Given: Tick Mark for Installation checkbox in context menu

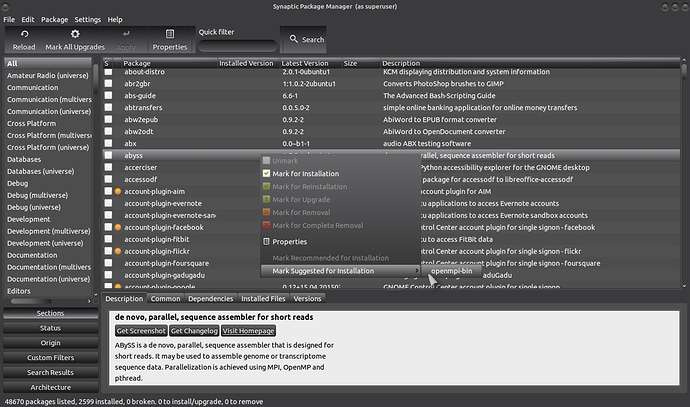Looking at the screenshot, I should coord(266,173).
